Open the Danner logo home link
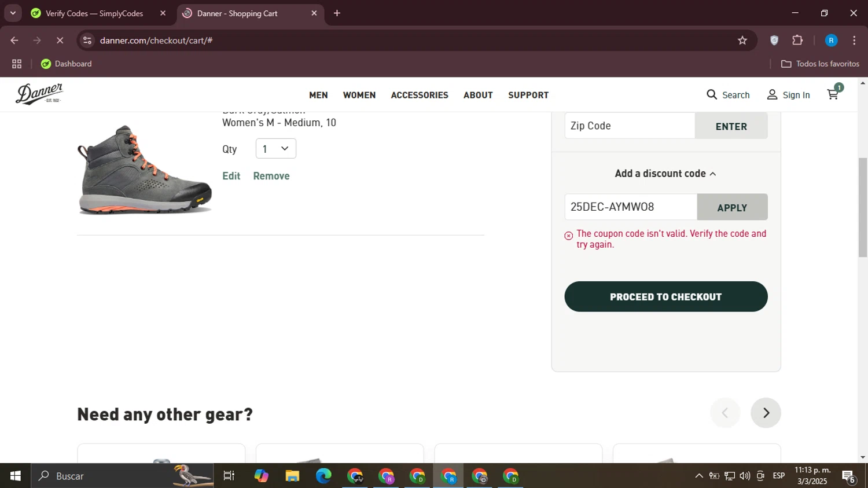This screenshot has width=868, height=488. [39, 94]
